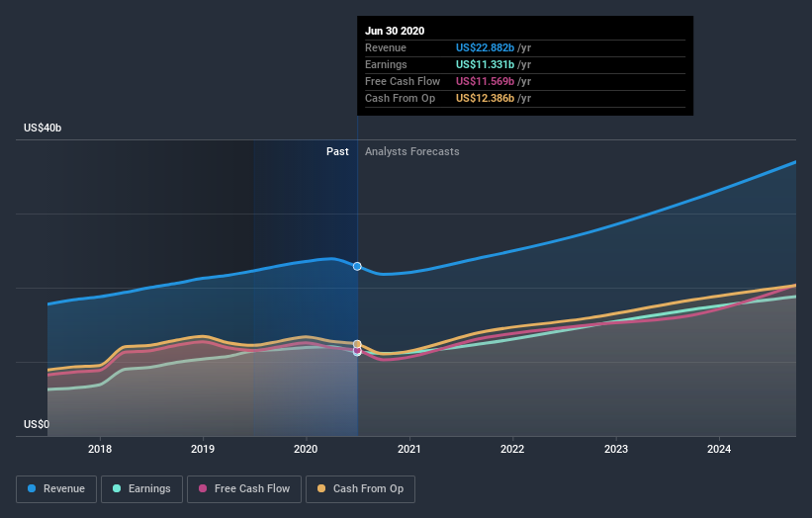
Task: Click the Revenue data point on chart
Action: point(357,267)
